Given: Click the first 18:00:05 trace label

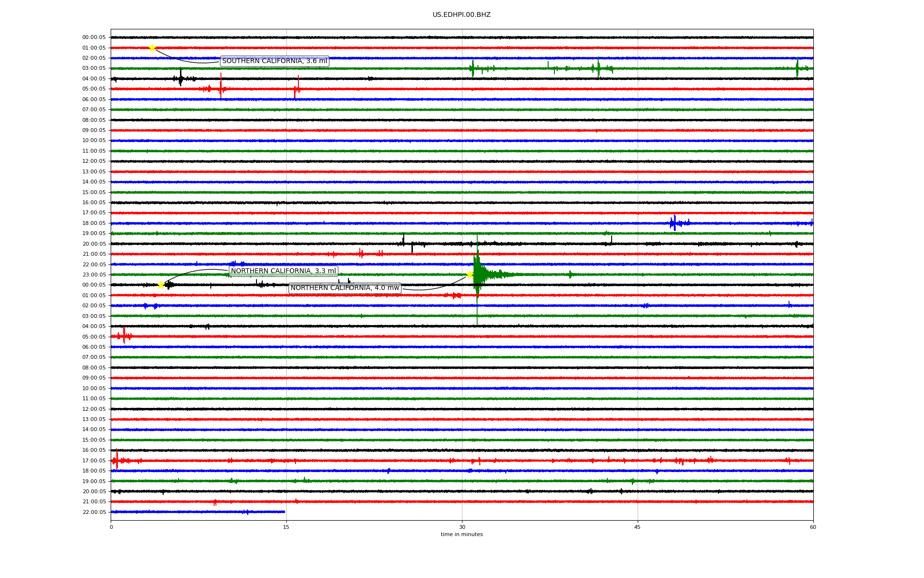Looking at the screenshot, I should 94,223.
